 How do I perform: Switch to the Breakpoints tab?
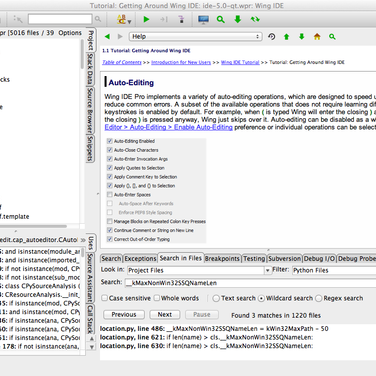222,258
